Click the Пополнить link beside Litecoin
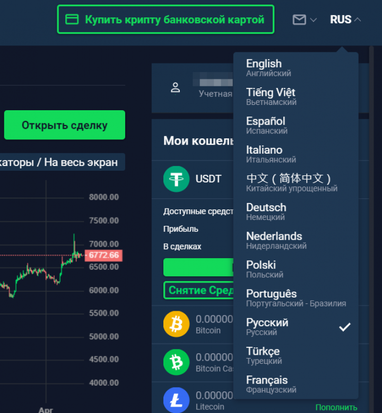 336,407
